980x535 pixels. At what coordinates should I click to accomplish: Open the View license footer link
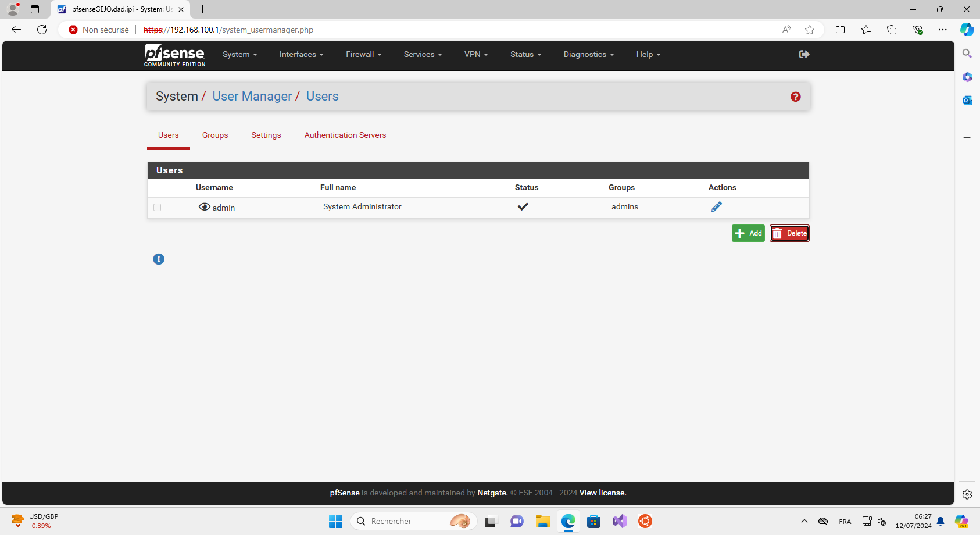pos(603,493)
